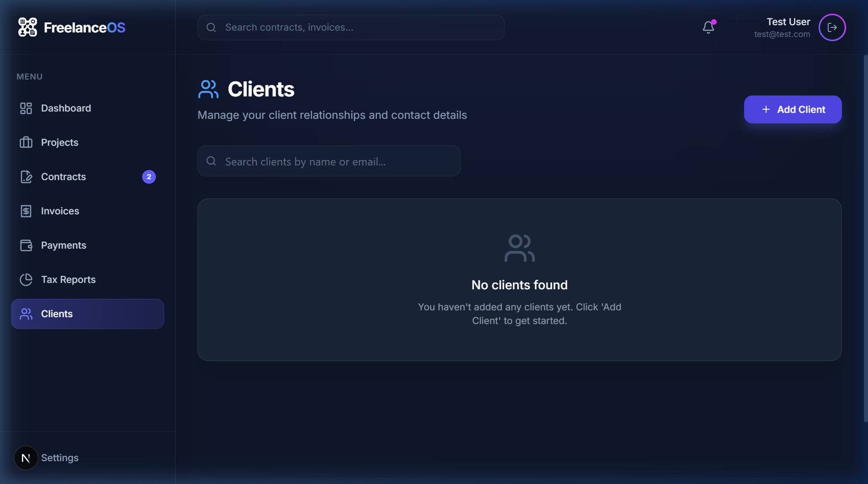868x484 pixels.
Task: Click the Tax Reports pie chart icon
Action: (26, 279)
